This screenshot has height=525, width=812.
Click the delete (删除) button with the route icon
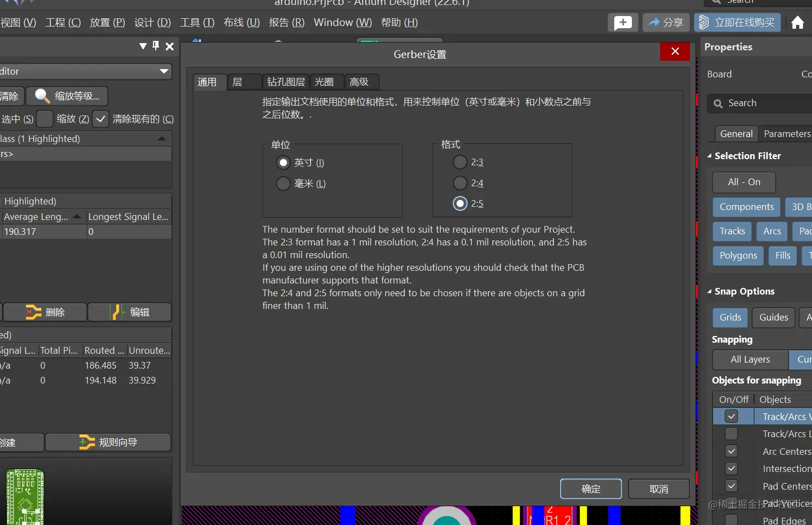click(45, 312)
